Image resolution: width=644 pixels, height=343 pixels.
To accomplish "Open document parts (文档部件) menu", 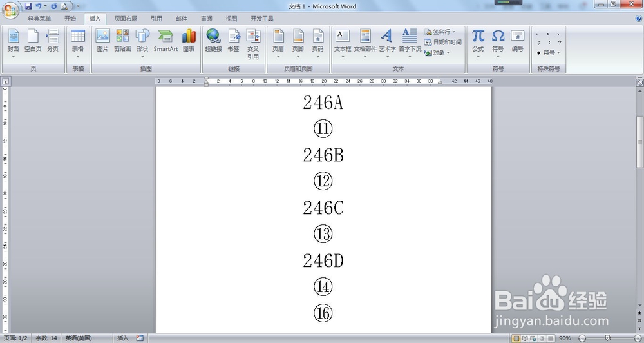I will click(365, 43).
